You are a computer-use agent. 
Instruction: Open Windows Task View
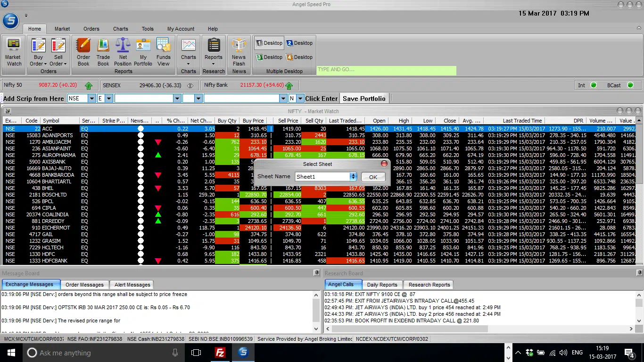[196, 353]
